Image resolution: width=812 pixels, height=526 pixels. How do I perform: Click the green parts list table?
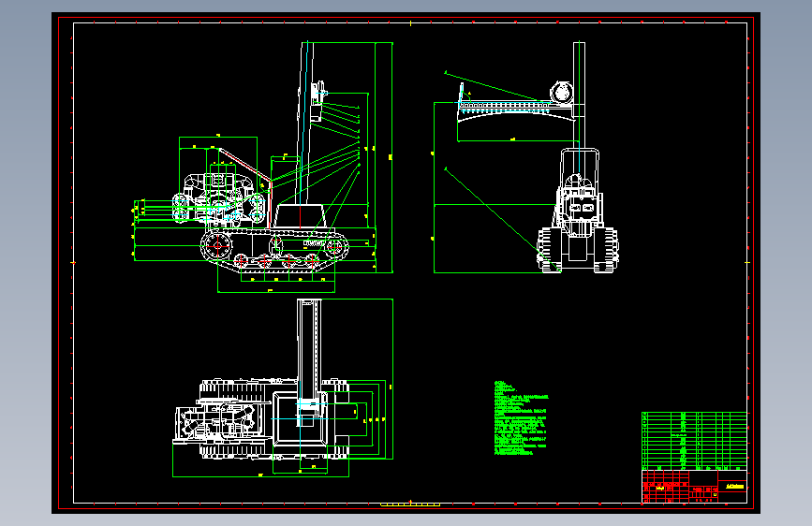point(694,441)
